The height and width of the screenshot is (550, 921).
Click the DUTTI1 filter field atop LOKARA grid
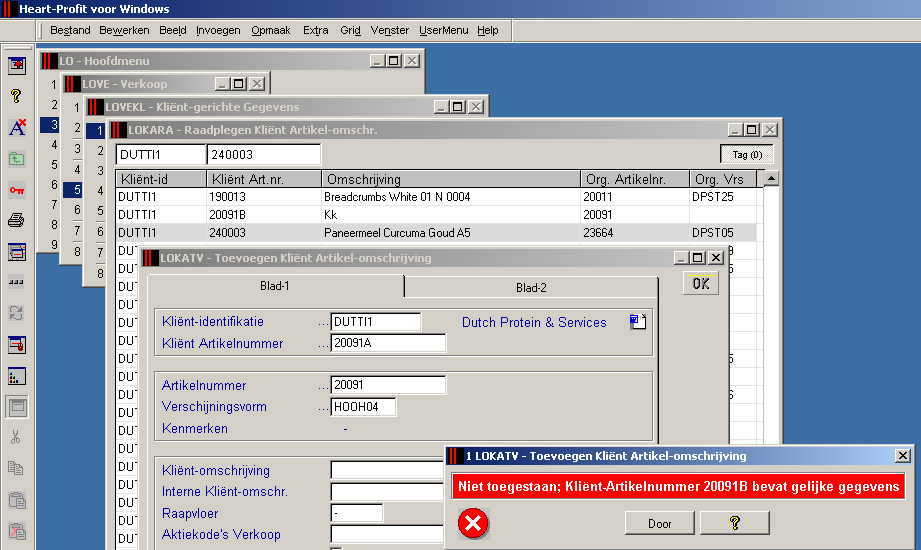(160, 155)
